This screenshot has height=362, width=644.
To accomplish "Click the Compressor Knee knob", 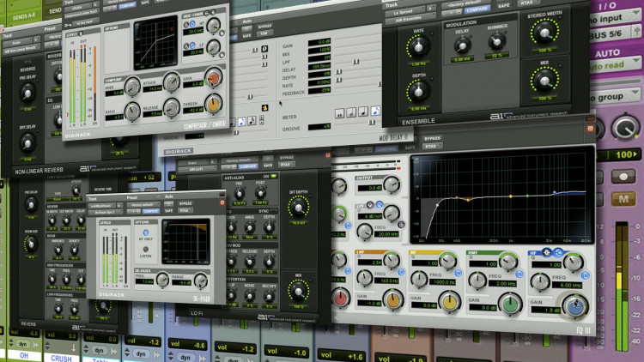I will point(132,86).
